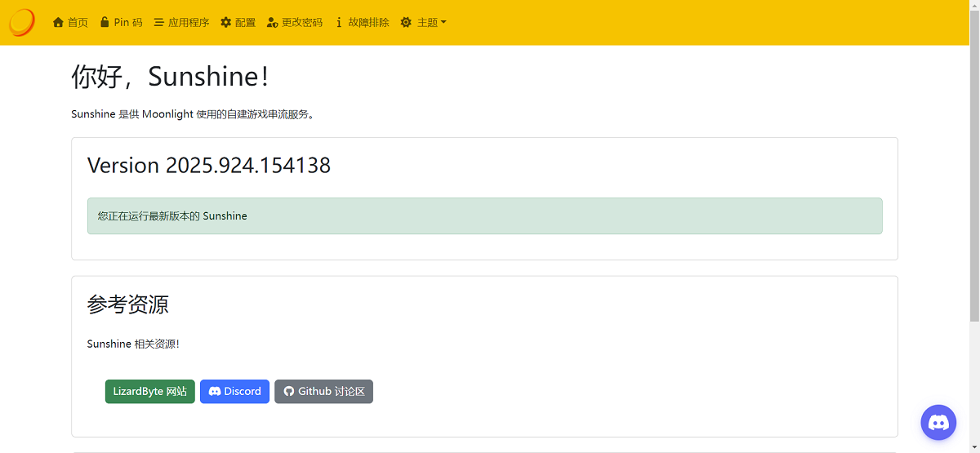Visit the green LizardByte 网站 button
Viewport: 980px width, 453px height.
coord(149,392)
